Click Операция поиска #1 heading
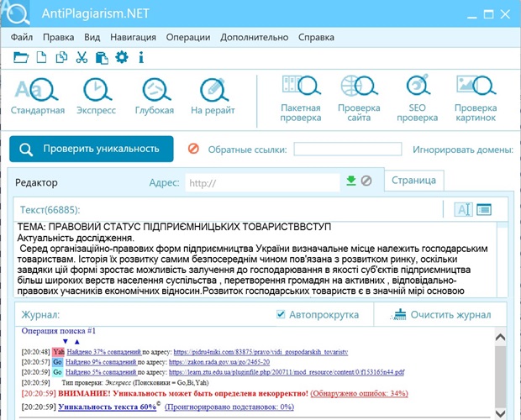This screenshot has width=521, height=420. click(59, 331)
